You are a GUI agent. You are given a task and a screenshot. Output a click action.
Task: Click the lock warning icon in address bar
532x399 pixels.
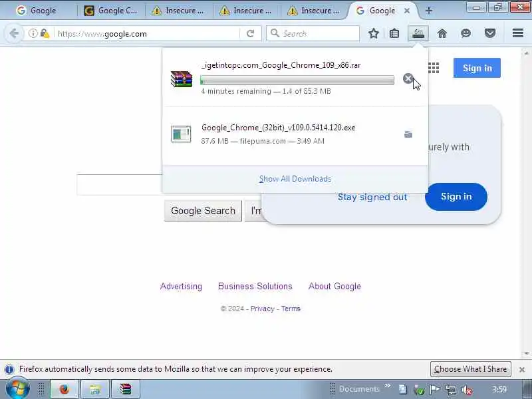click(x=45, y=33)
